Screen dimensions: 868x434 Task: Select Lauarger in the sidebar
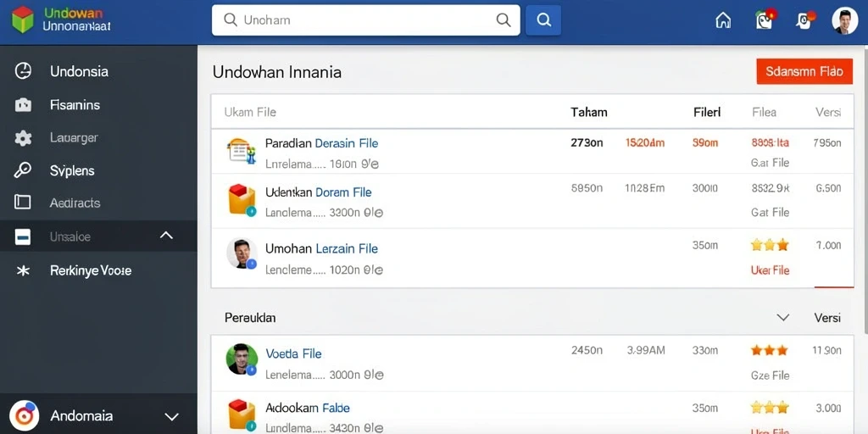[74, 138]
